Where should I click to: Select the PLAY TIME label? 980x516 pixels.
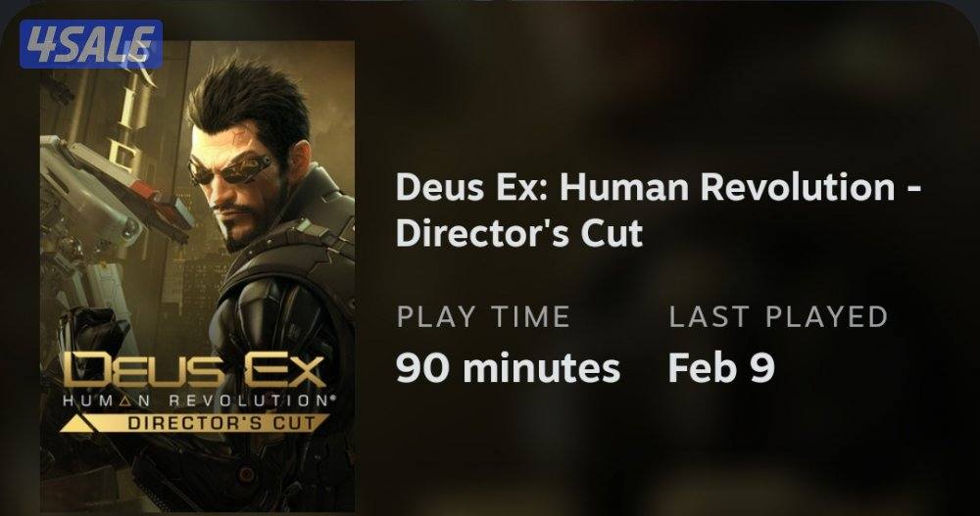coord(483,316)
